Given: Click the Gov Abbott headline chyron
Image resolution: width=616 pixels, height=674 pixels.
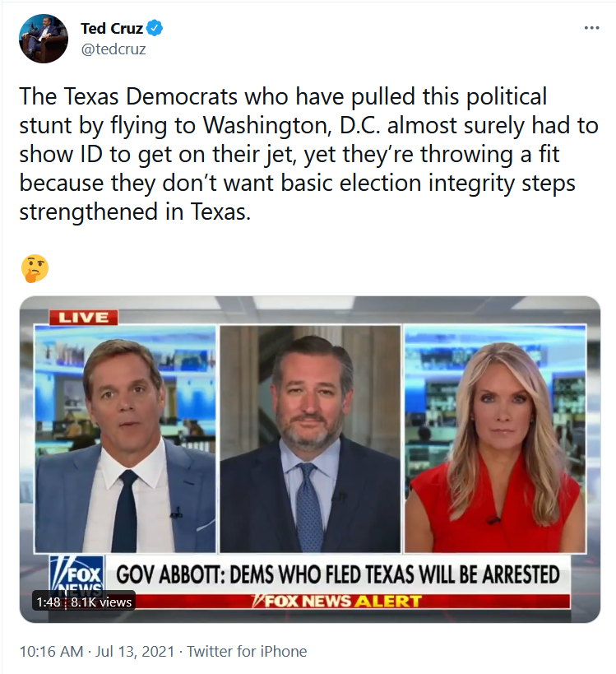Looking at the screenshot, I should click(x=338, y=574).
